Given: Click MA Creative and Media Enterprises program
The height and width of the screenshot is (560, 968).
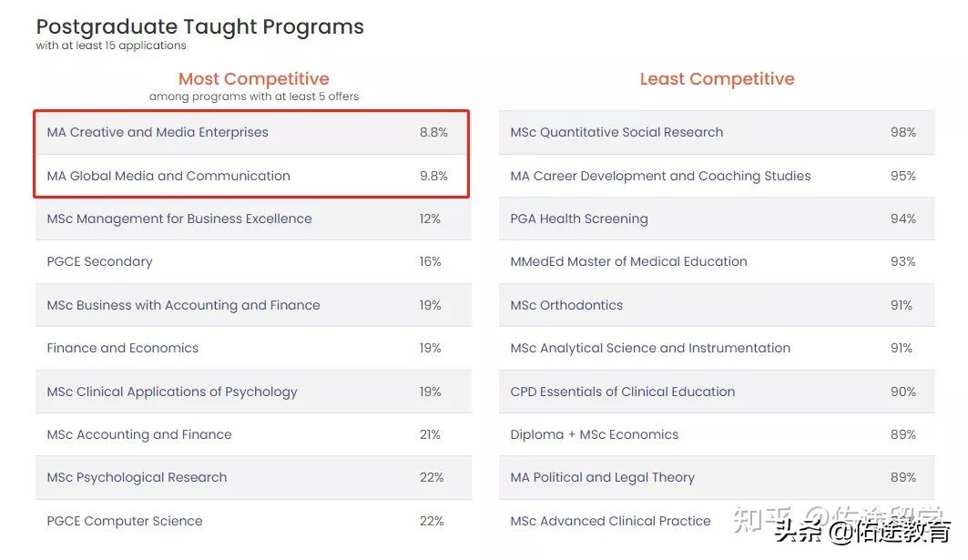Looking at the screenshot, I should click(x=158, y=132).
